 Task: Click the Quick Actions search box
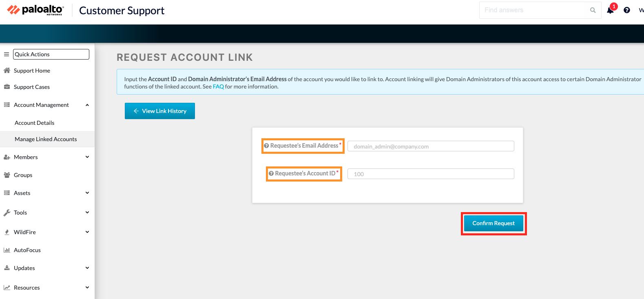(51, 54)
